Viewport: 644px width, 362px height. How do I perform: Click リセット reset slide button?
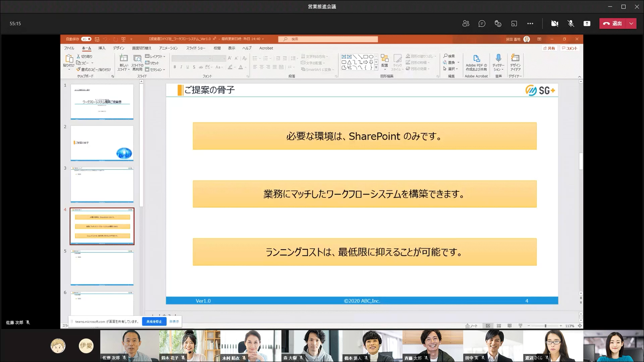click(x=152, y=63)
